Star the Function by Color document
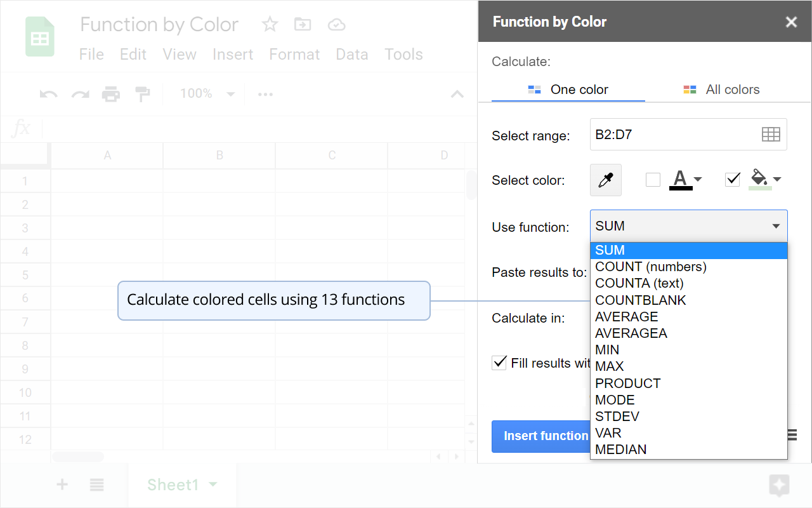Screen dimensions: 812x508 pos(270,25)
